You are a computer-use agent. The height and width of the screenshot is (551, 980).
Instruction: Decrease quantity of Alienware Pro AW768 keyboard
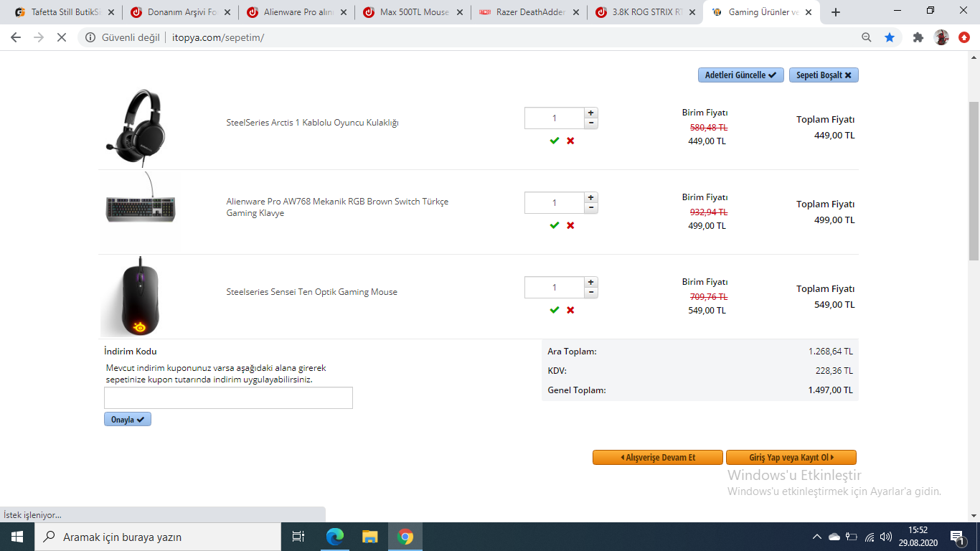click(x=591, y=208)
